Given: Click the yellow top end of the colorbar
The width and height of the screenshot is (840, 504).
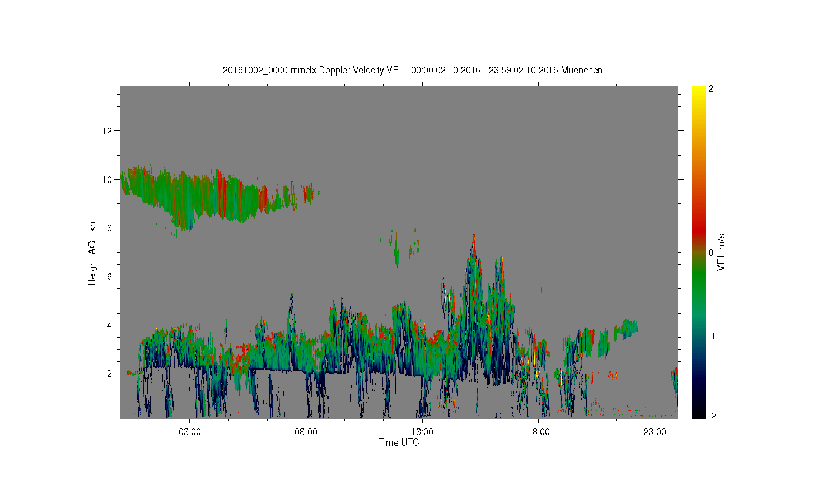Looking at the screenshot, I should (x=698, y=92).
